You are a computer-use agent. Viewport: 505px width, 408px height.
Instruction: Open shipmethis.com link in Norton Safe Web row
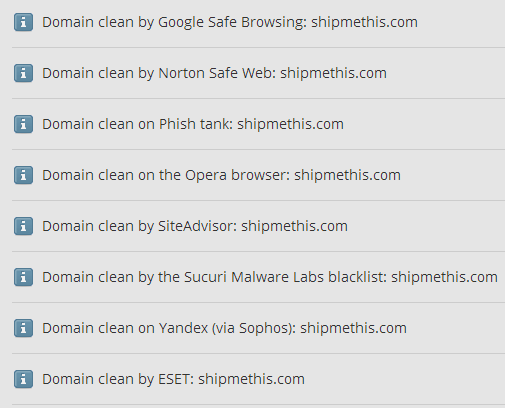coord(333,73)
